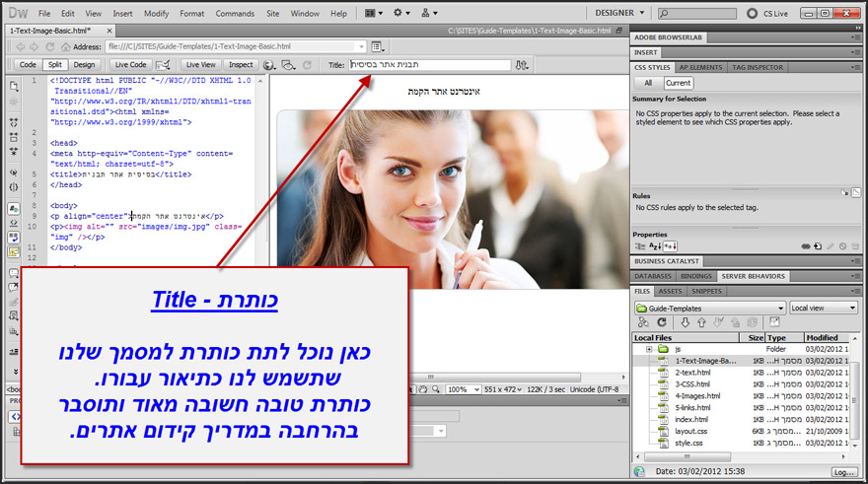Switch to the Tag Inspector tab
Screen dimensions: 868x484
point(758,67)
